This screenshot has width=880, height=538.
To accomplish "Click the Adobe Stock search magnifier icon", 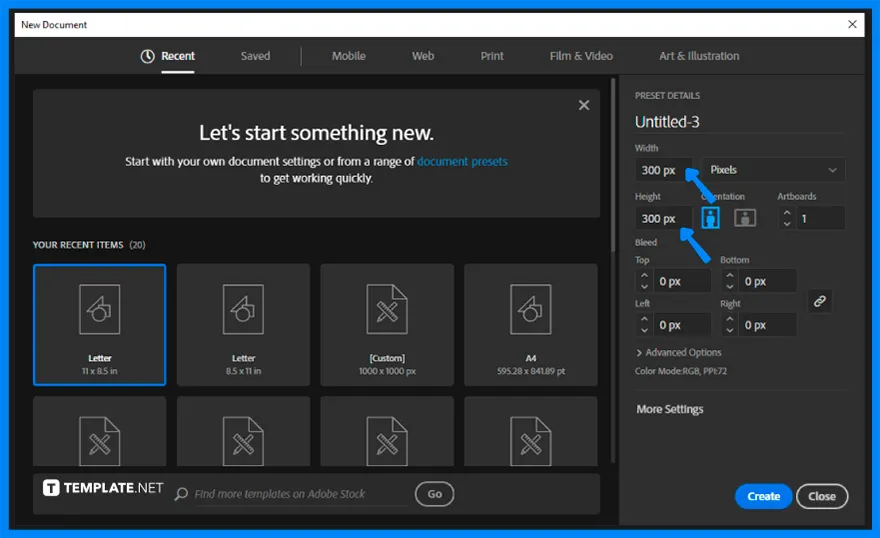I will [181, 494].
